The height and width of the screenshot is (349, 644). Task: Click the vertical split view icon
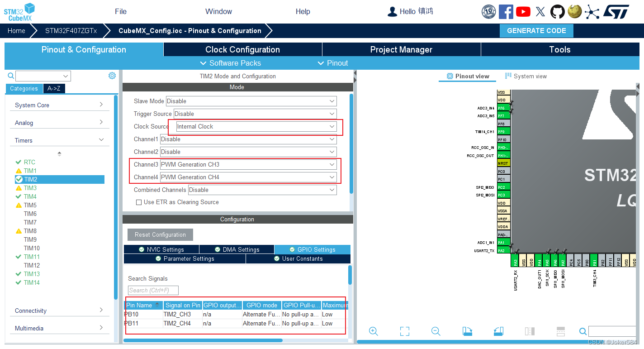point(530,331)
